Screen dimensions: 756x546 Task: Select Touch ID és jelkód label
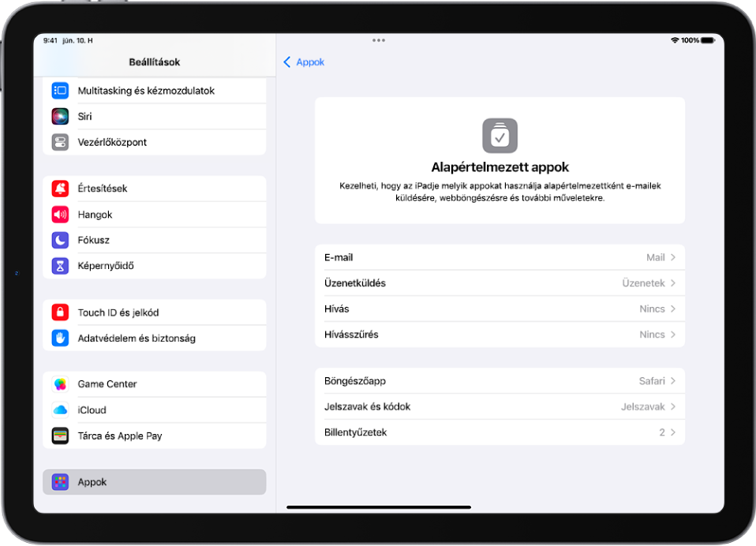pos(118,312)
